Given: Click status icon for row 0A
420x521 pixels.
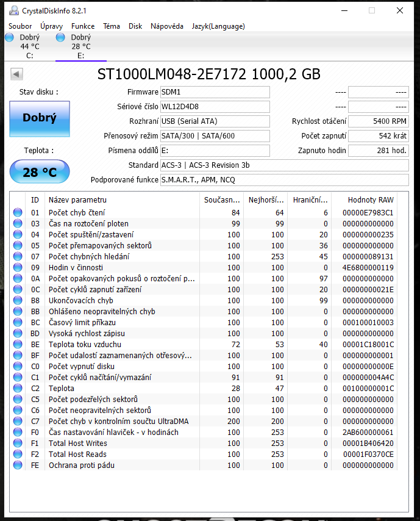Looking at the screenshot, I should 18,278.
